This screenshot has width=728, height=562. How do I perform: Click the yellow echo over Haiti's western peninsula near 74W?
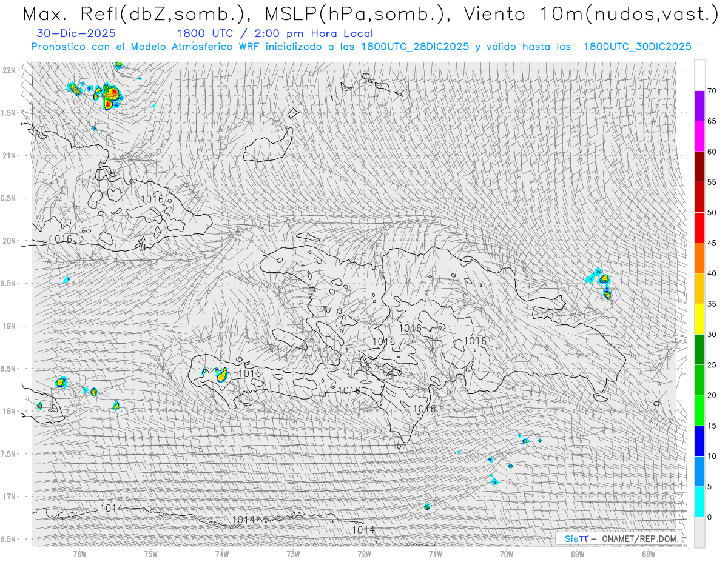(222, 375)
